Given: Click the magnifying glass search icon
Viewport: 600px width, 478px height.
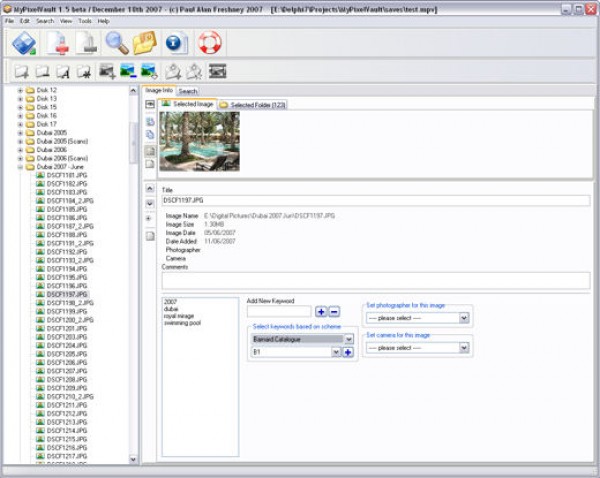Looking at the screenshot, I should (118, 43).
